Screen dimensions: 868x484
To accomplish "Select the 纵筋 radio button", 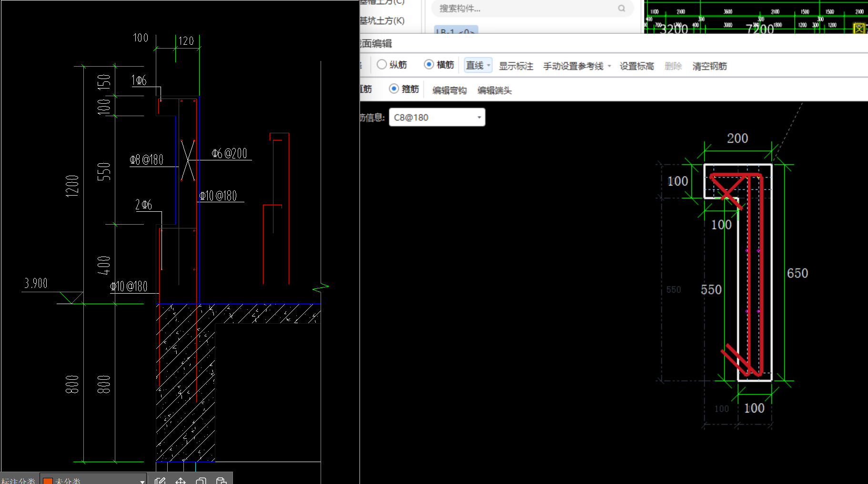I will point(382,64).
